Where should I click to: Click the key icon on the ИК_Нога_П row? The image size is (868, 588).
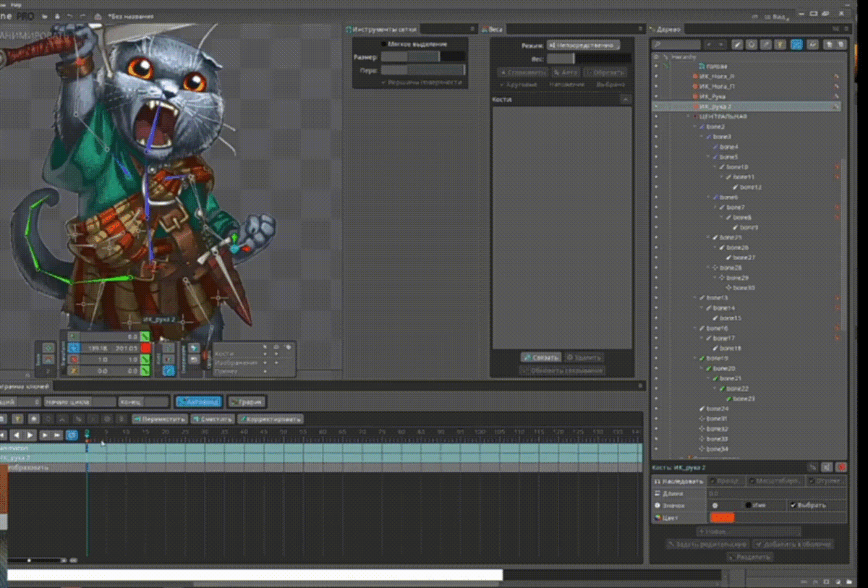point(837,86)
